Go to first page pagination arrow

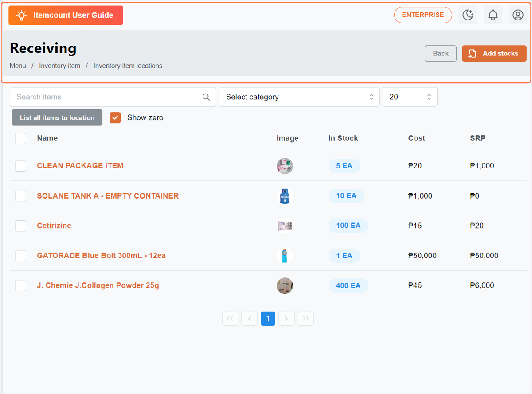[230, 319]
